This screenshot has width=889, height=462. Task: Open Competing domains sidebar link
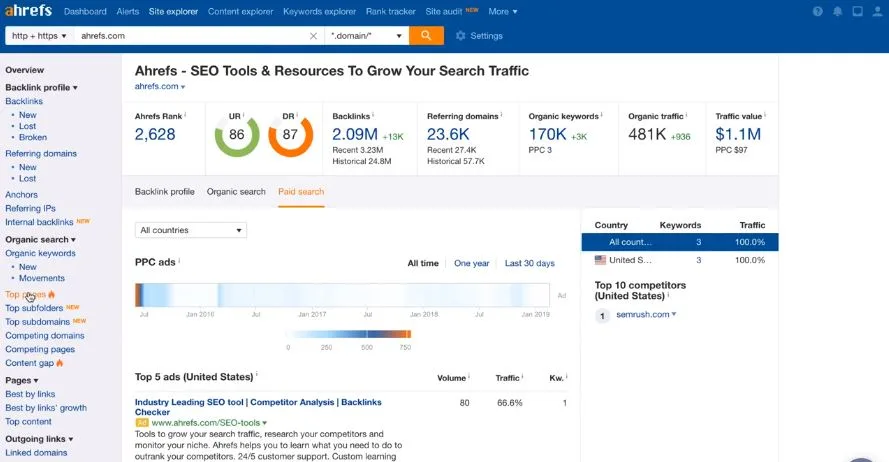pos(45,336)
